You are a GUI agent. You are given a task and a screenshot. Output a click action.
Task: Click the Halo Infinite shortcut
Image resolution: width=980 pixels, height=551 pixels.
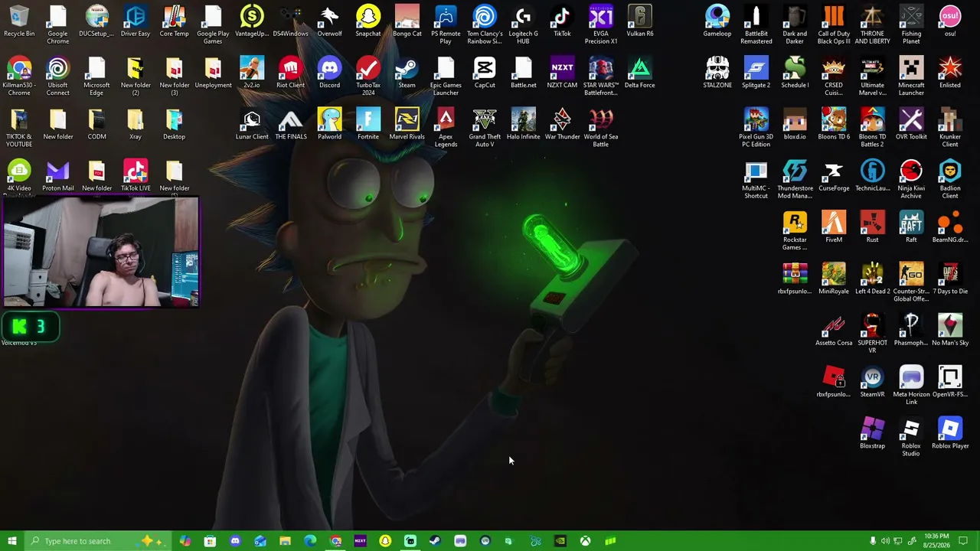pyautogui.click(x=523, y=125)
